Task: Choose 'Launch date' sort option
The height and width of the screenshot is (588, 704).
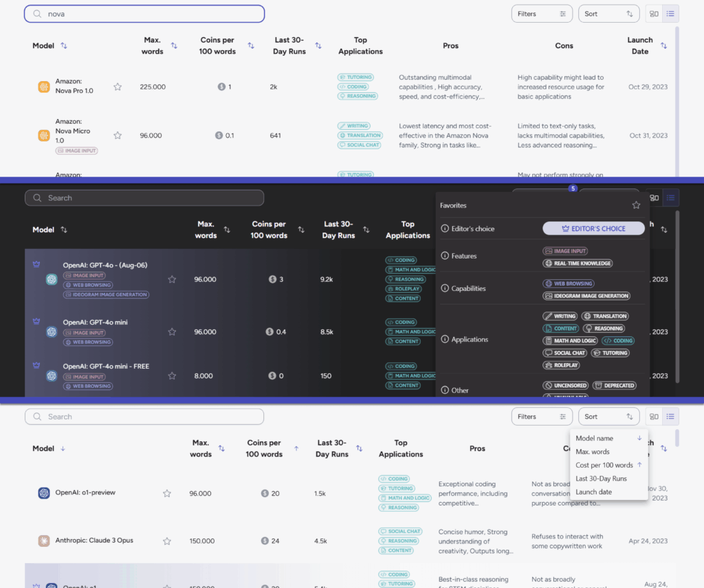Action: 608,492
